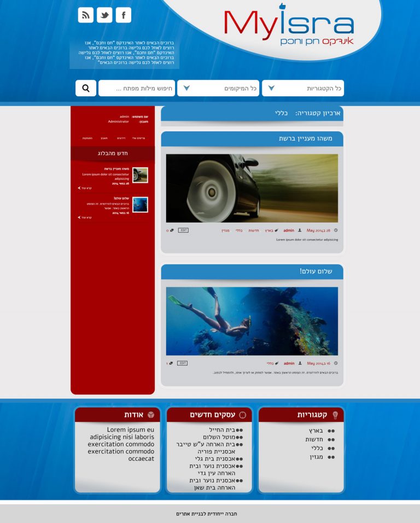This screenshot has height=523, width=420.
Task: Click the tag icon in diver post meta
Action: tap(277, 363)
